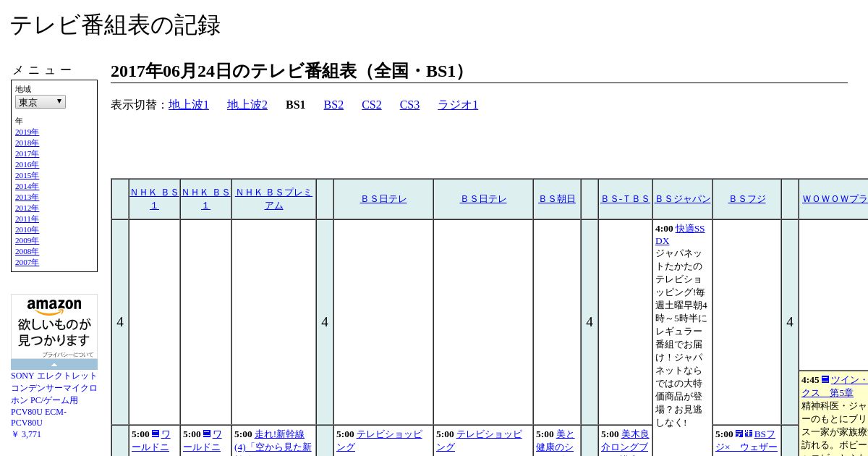Open the ＢＳ朝日 channel header link

pyautogui.click(x=557, y=199)
